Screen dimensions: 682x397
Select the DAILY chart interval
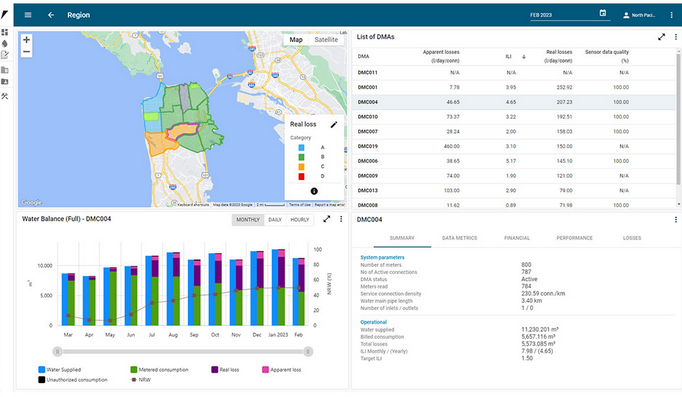(x=275, y=220)
